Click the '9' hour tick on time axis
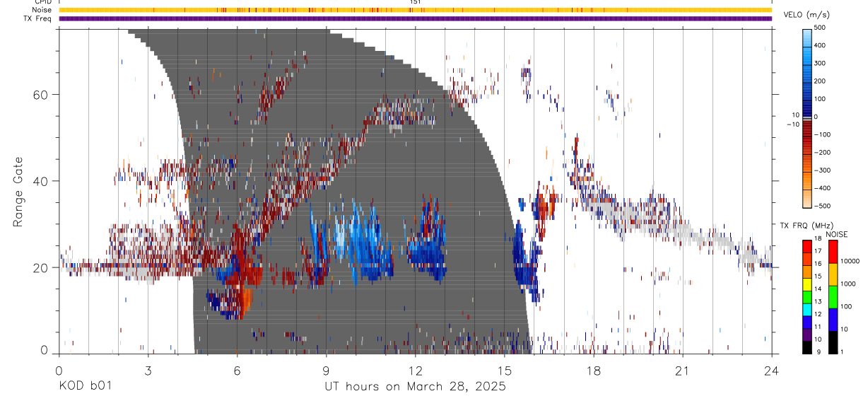This screenshot has width=868, height=401. pyautogui.click(x=326, y=370)
